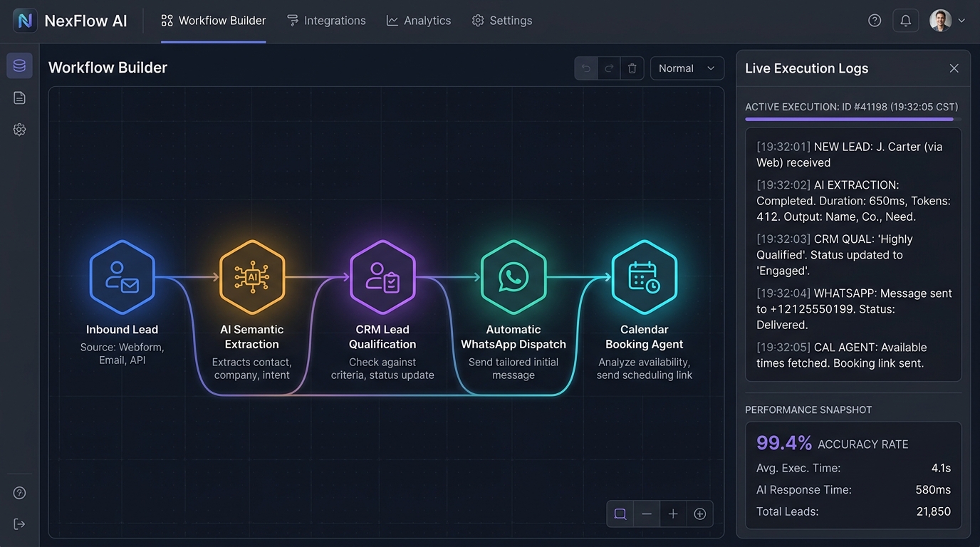Click the active execution progress bar

pyautogui.click(x=853, y=119)
